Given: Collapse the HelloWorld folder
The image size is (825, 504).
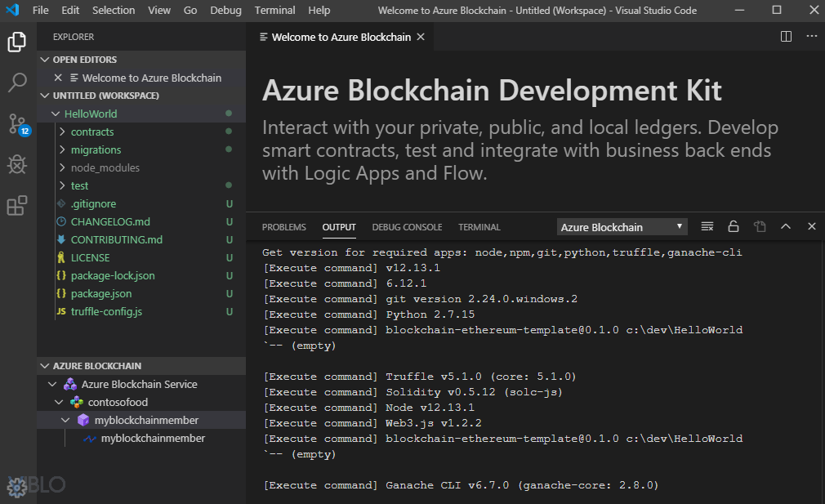Looking at the screenshot, I should (x=56, y=114).
